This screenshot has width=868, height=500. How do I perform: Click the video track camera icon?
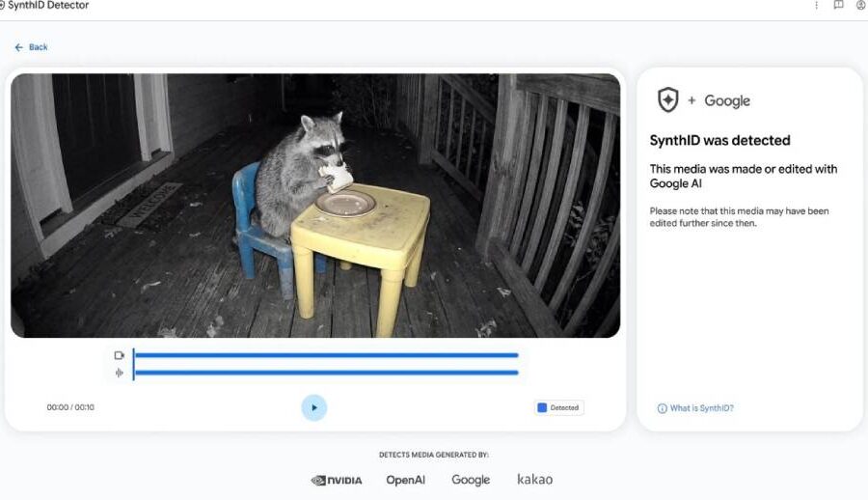point(119,355)
